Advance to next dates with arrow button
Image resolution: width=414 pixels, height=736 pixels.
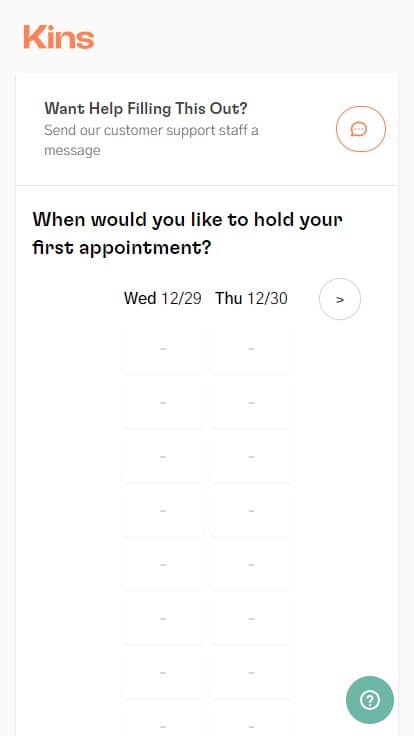340,299
